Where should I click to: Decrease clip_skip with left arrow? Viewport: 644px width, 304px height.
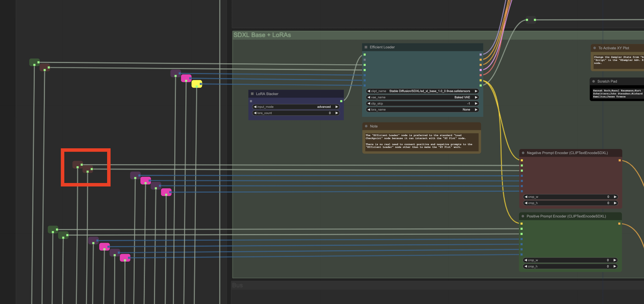[x=369, y=103]
